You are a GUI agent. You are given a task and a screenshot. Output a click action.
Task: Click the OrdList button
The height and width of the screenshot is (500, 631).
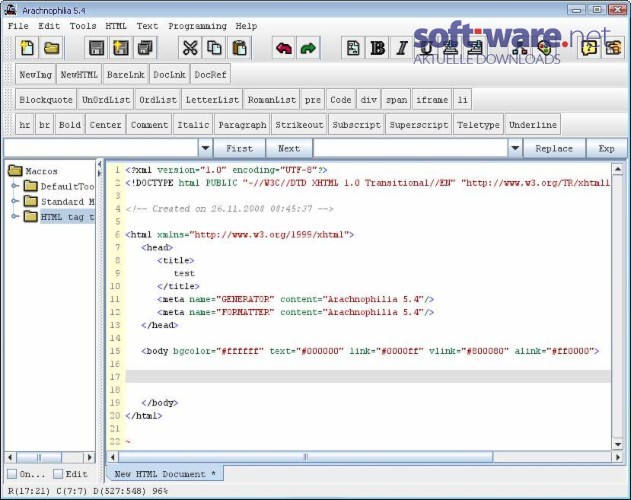point(158,99)
